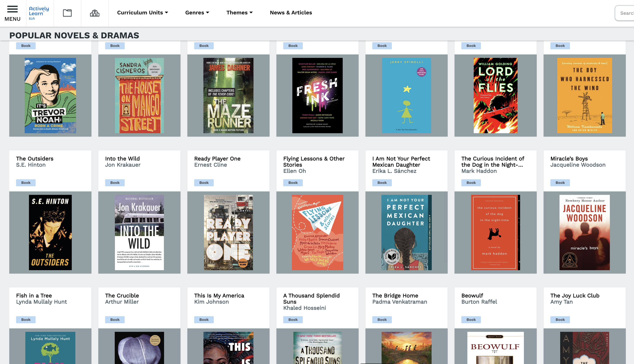Open the Fish in a Tree cover image
Viewport: 634px width, 364px height.
50,348
